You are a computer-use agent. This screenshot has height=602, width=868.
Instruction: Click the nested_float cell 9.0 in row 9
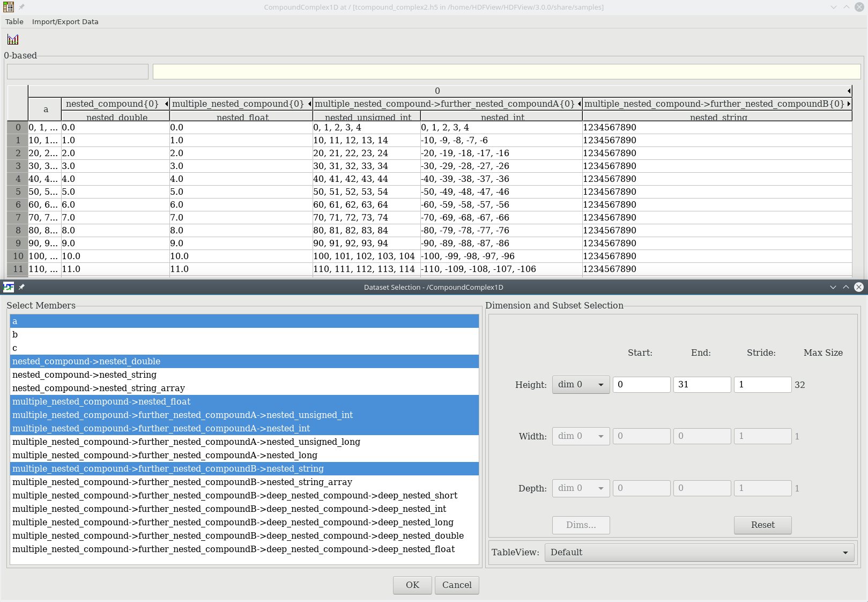coord(241,244)
